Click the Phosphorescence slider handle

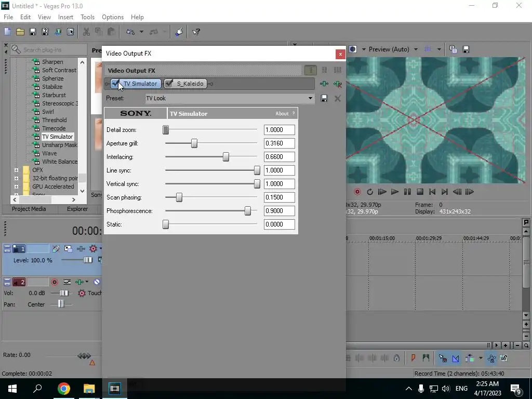click(x=248, y=211)
